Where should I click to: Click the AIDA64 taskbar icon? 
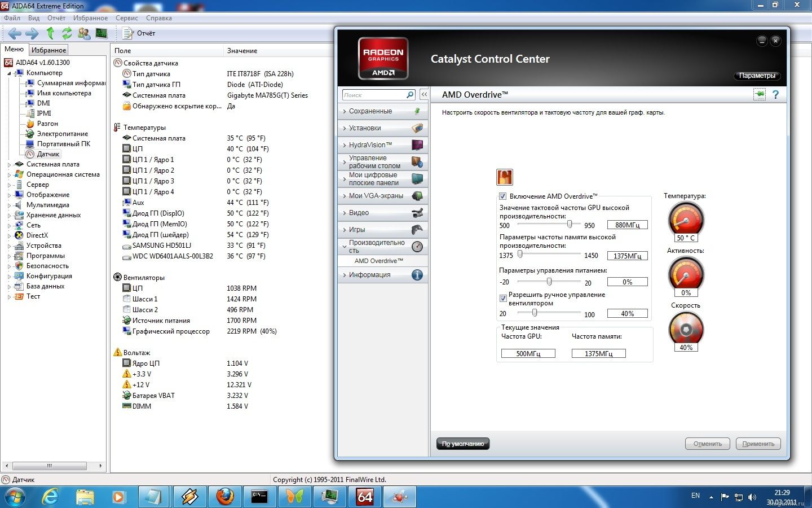[365, 497]
